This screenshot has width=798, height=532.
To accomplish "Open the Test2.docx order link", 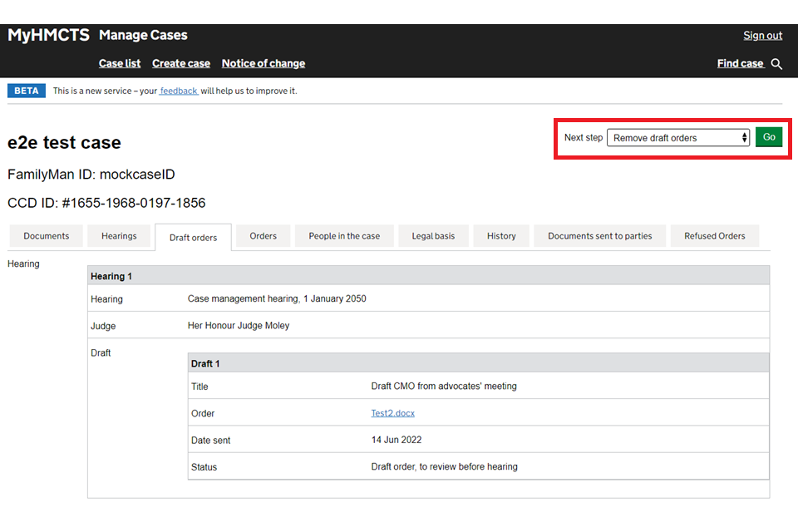I will click(x=392, y=413).
